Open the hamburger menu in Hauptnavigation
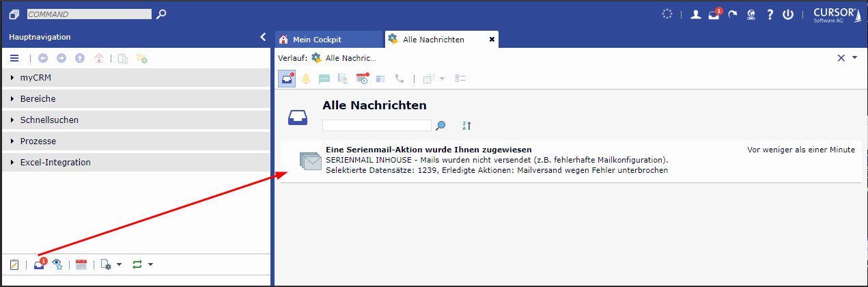 (14, 59)
